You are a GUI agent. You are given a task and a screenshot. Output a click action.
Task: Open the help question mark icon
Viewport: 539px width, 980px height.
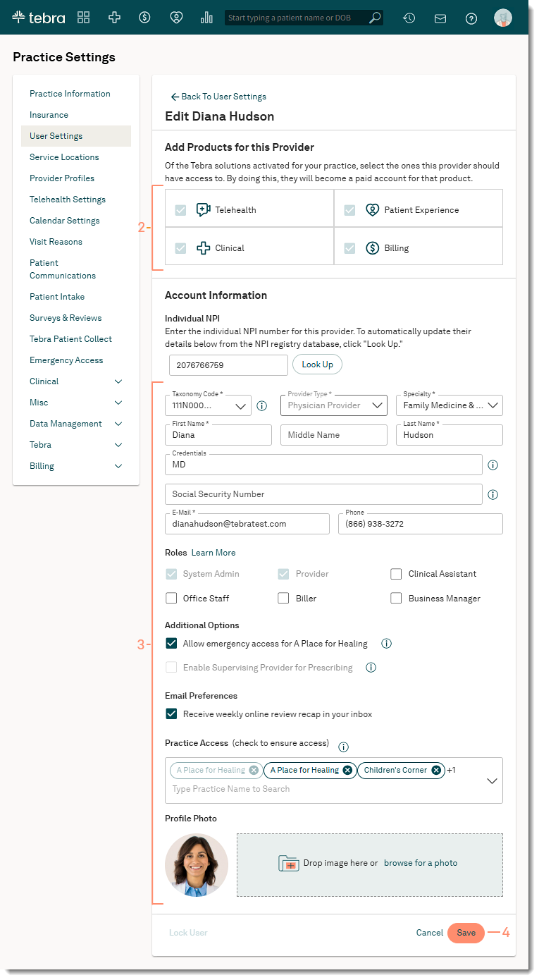click(x=471, y=18)
